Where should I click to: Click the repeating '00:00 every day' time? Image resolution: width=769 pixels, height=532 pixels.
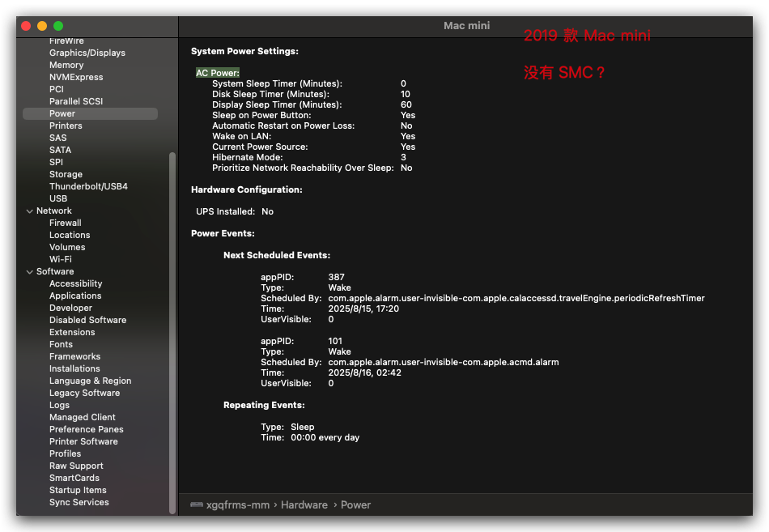325,437
